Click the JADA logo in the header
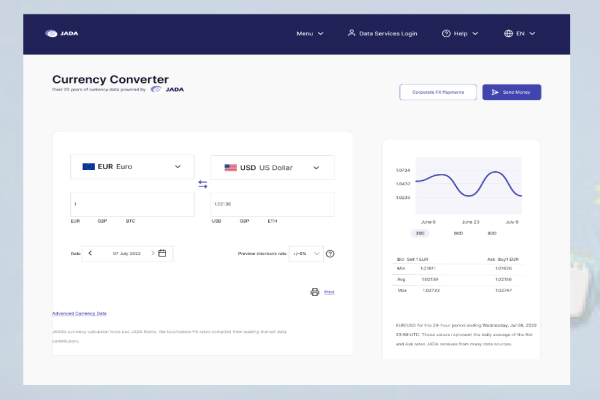 pos(62,33)
